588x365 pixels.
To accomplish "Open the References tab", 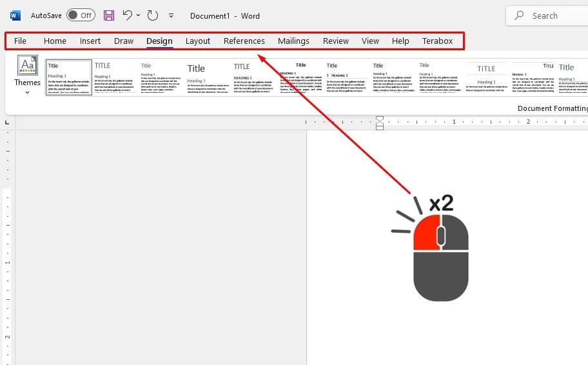I will tap(244, 41).
